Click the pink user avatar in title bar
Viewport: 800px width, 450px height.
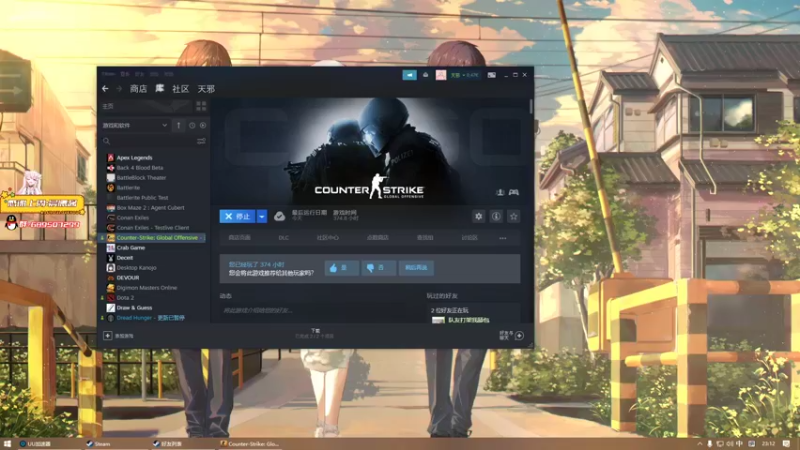click(441, 75)
